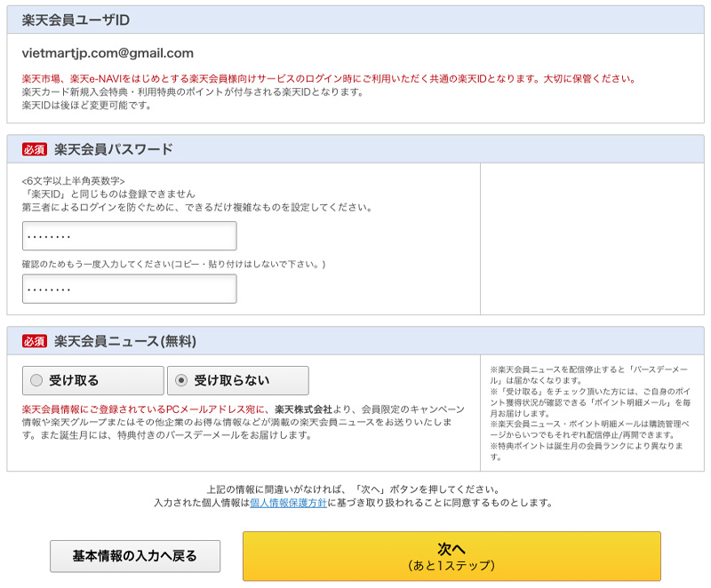
Task: Click the red 大切に保管ください warning line
Action: [329, 78]
